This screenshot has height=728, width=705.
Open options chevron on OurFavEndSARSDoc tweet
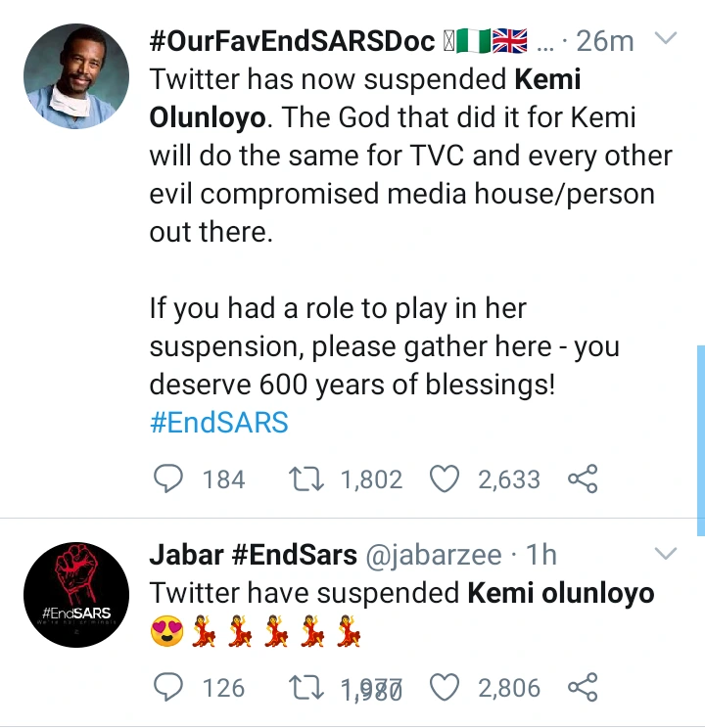[x=665, y=39]
